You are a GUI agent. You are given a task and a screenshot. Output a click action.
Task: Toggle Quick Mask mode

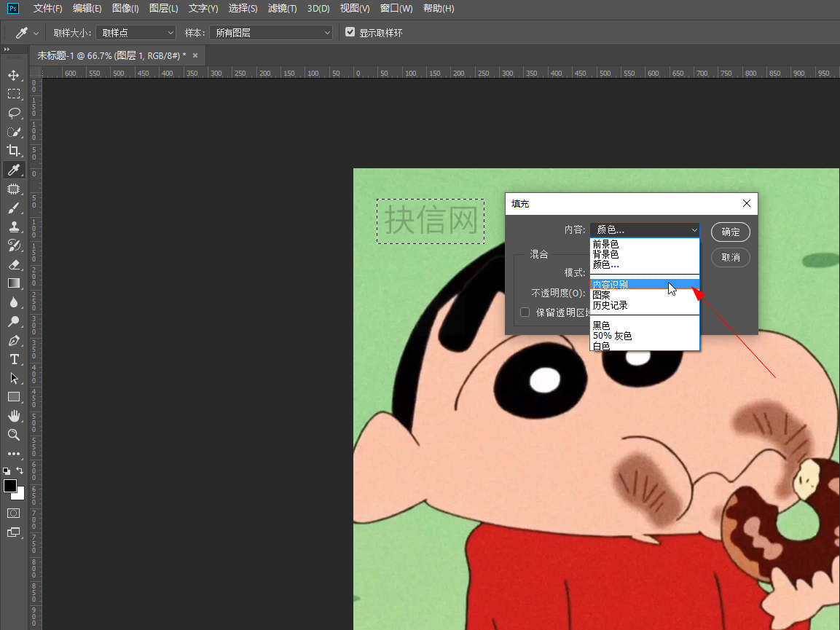14,513
